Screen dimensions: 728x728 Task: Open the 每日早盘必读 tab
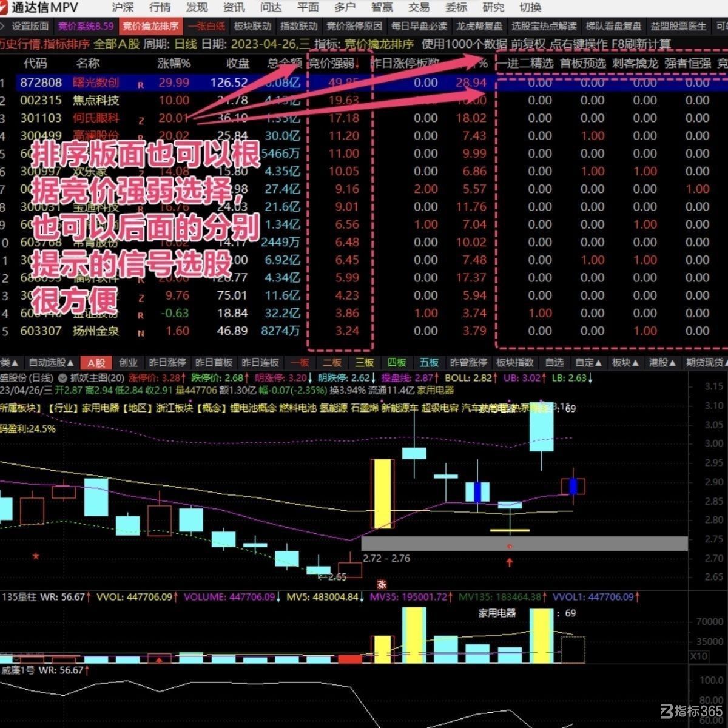tap(419, 26)
